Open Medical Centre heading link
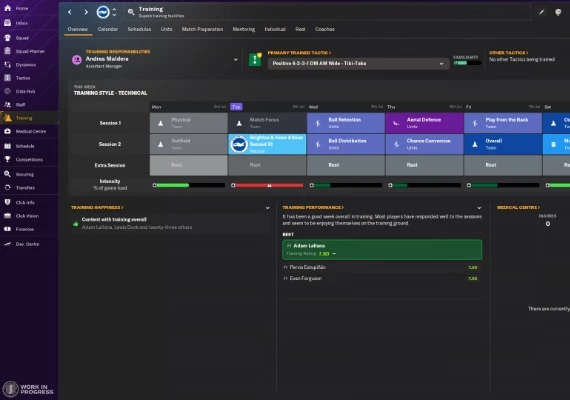The height and width of the screenshot is (400, 570). point(518,207)
